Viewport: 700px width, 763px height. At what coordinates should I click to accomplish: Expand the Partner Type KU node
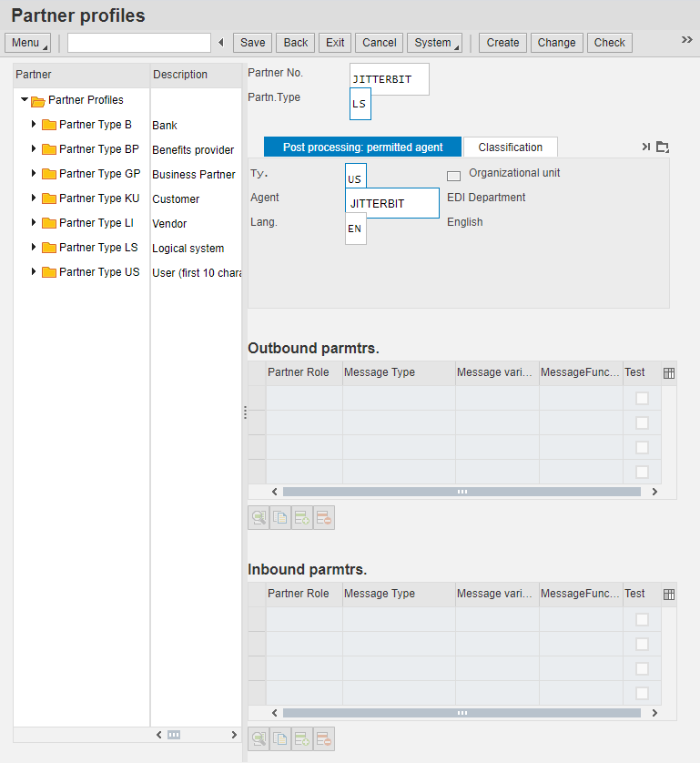click(x=35, y=198)
